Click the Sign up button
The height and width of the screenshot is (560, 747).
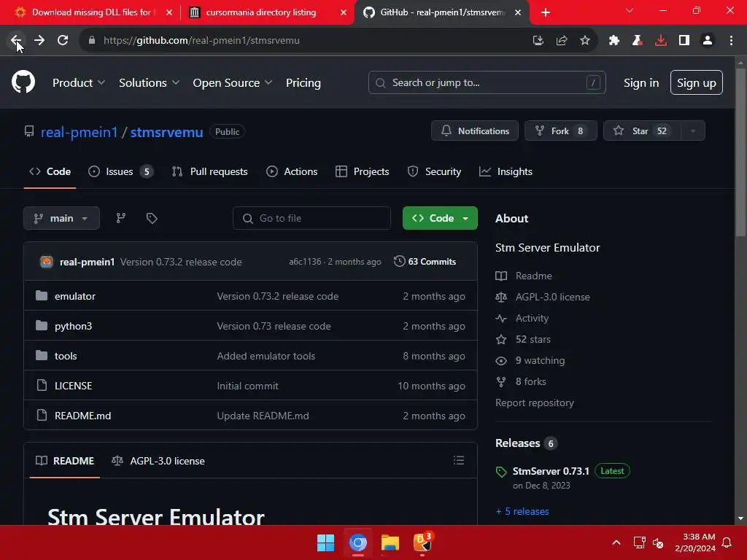tap(697, 83)
